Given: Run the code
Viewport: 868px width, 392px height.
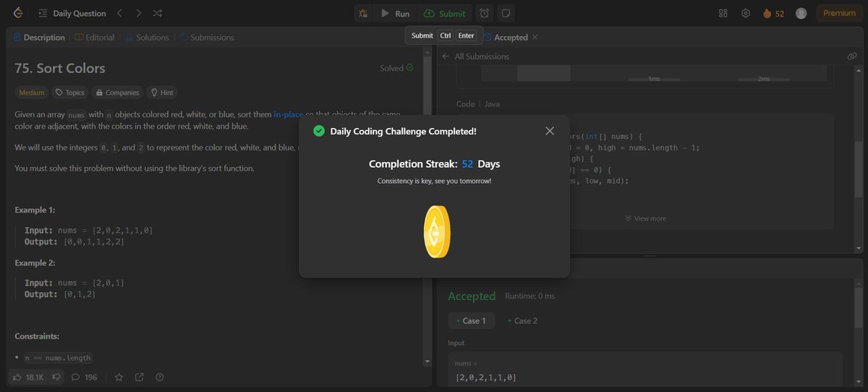Looking at the screenshot, I should pos(395,14).
